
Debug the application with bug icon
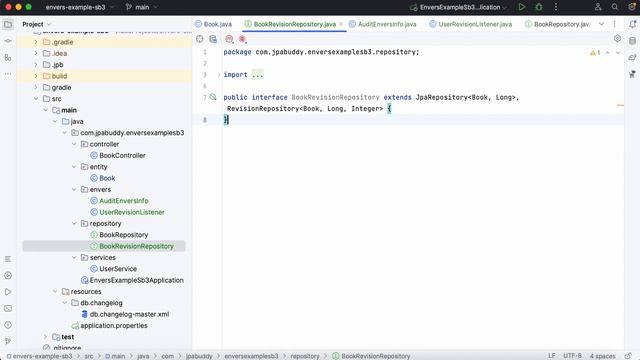(x=539, y=7)
